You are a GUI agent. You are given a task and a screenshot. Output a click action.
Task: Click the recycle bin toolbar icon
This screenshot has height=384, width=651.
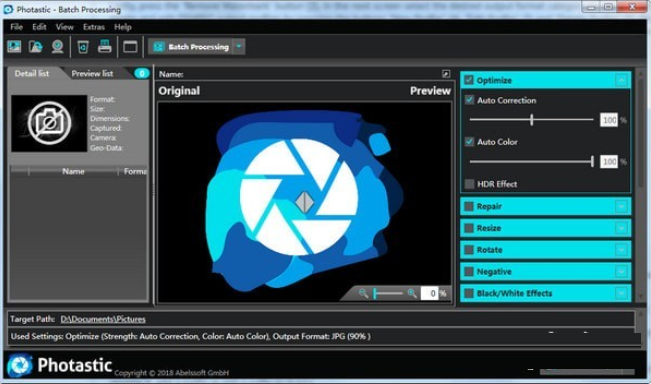pos(83,46)
